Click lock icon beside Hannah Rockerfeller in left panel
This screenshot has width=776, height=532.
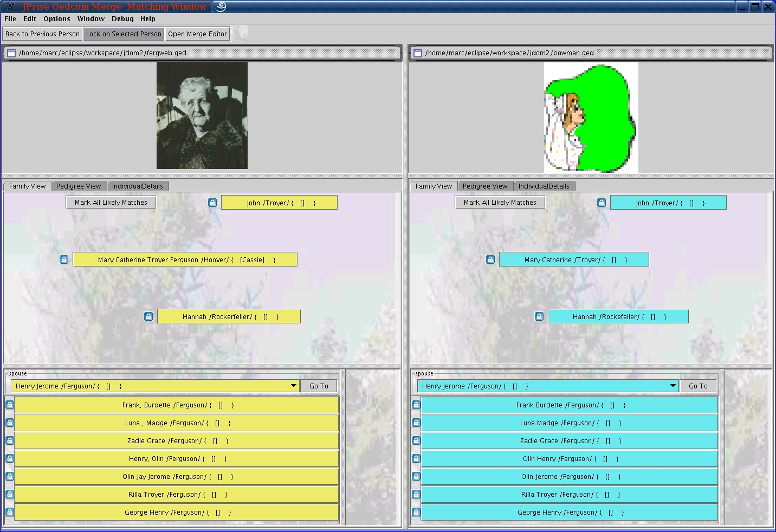148,316
